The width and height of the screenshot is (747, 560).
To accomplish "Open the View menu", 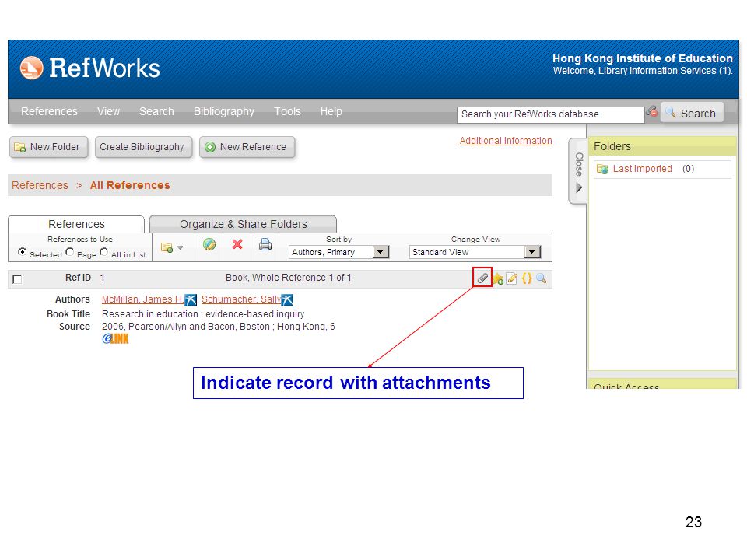I will (109, 111).
